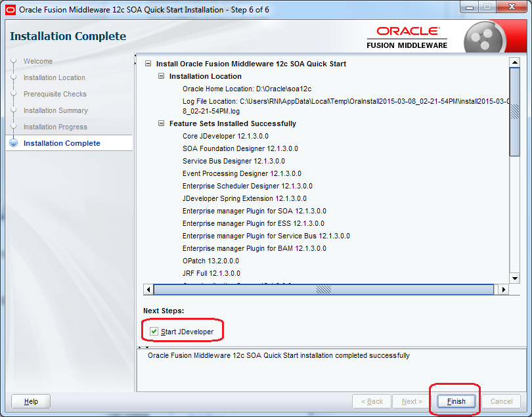Viewport: 532px width, 417px height.
Task: Click the vertical scrollbar thumb
Action: point(515,112)
